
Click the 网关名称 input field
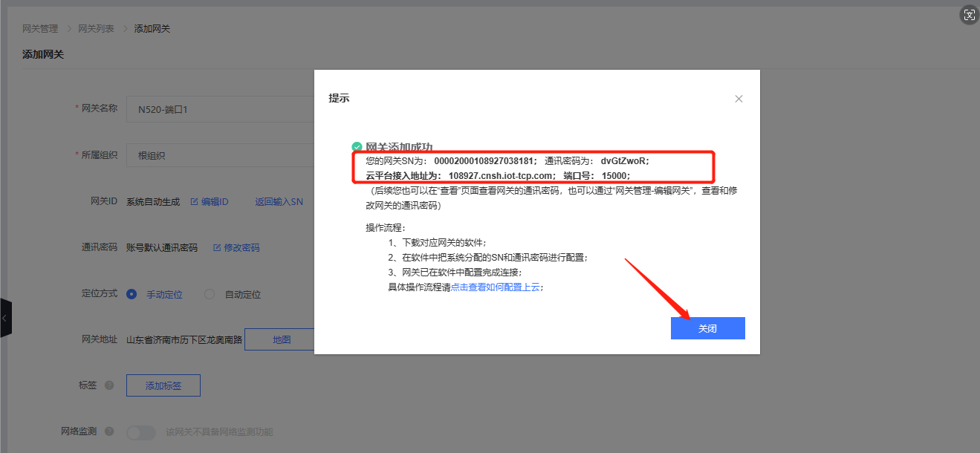tap(220, 108)
